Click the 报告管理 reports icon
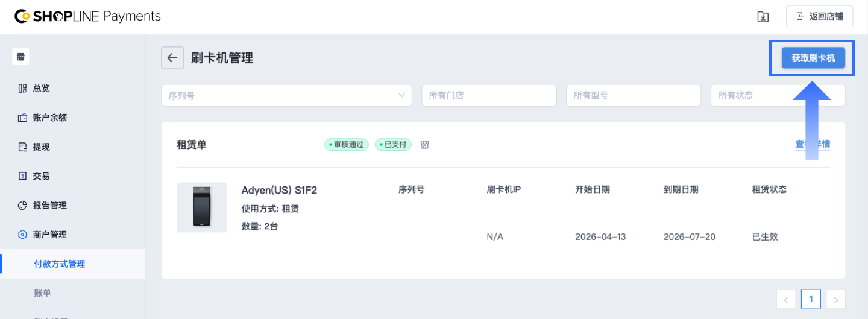The width and height of the screenshot is (868, 319). tap(22, 206)
